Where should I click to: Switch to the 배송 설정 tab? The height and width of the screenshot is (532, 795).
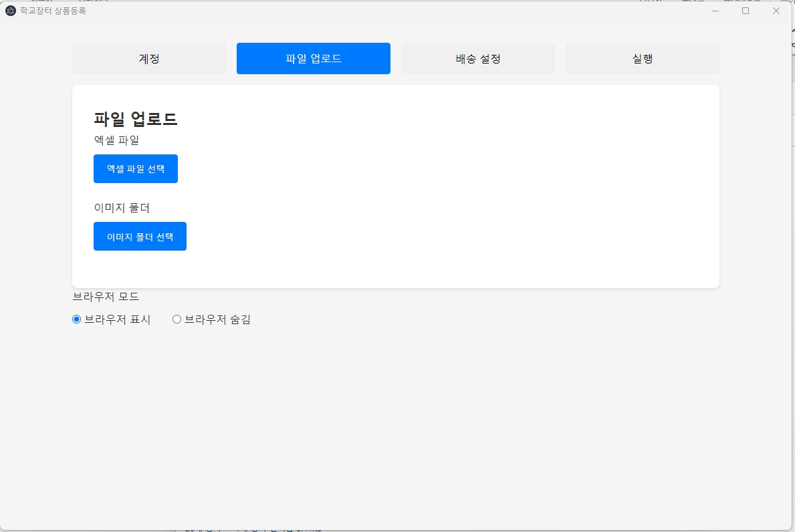[478, 59]
